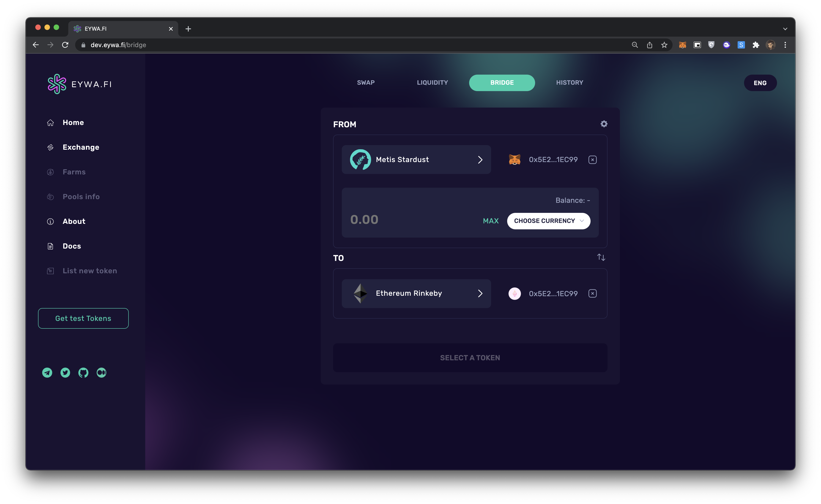Viewport: 821px width, 504px height.
Task: Open ENG language selector
Action: [760, 83]
